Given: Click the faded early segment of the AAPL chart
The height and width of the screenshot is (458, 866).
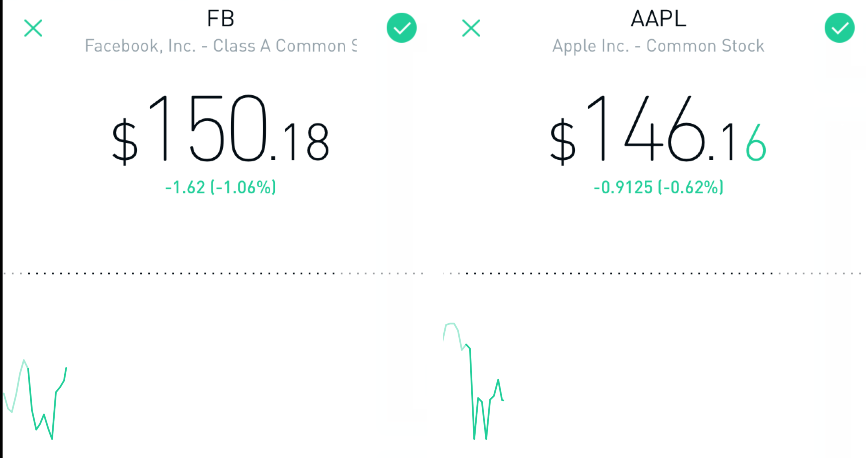Looking at the screenshot, I should point(452,325).
